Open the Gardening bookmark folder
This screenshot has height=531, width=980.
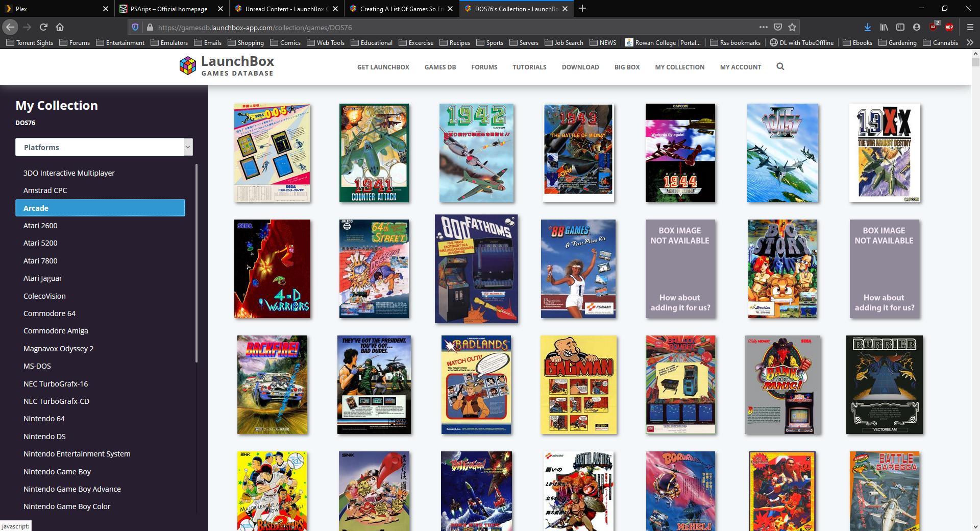897,42
